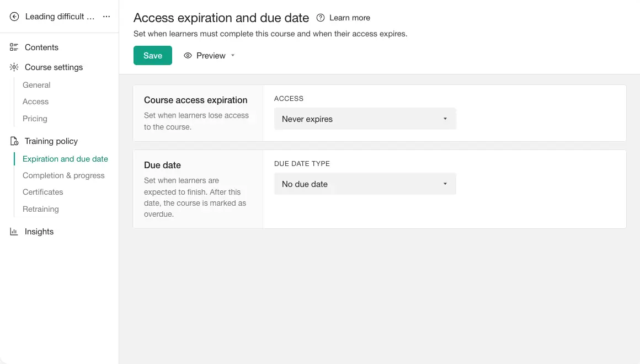Click the Course access expiration heading
Image resolution: width=640 pixels, height=364 pixels.
195,100
